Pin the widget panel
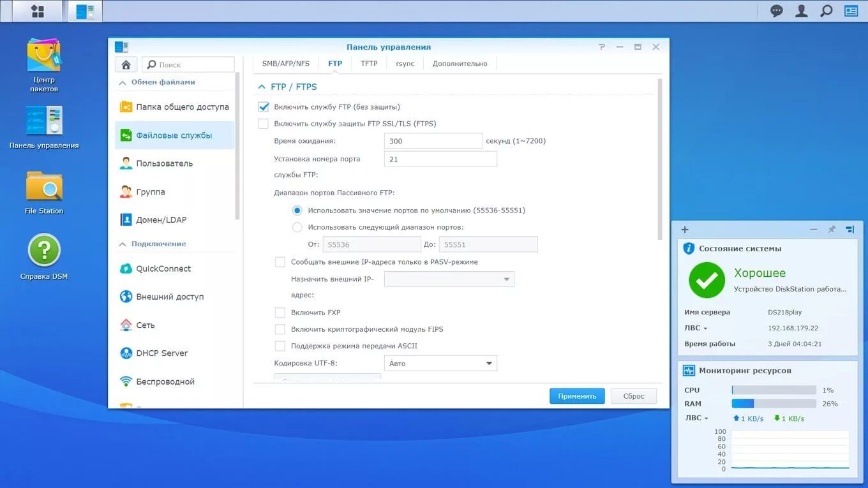This screenshot has width=868, height=488. click(832, 230)
